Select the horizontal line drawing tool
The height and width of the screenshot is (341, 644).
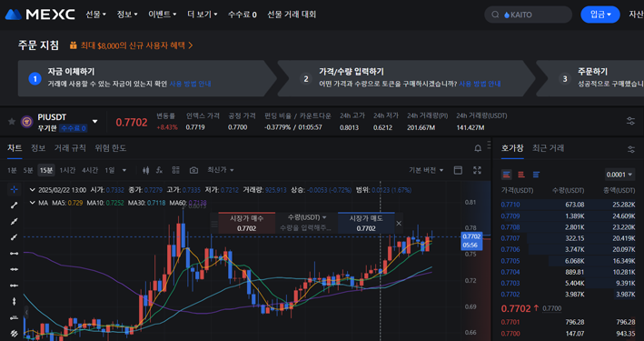click(x=15, y=269)
